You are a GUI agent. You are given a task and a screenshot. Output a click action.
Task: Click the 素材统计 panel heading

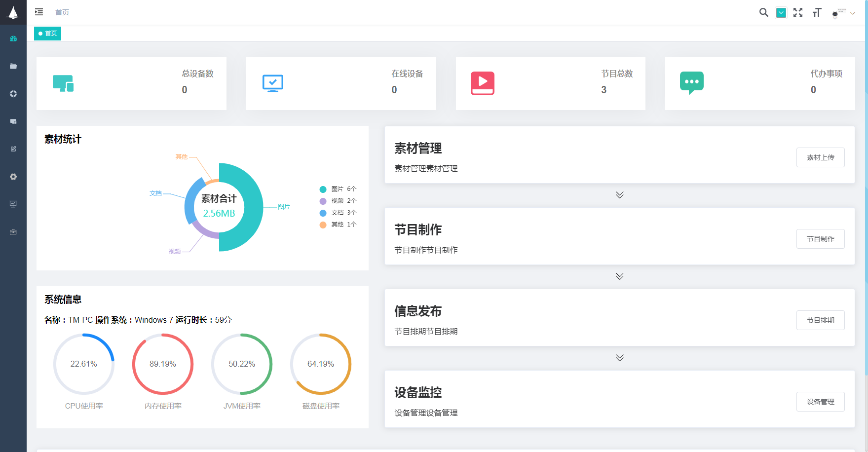(63, 139)
